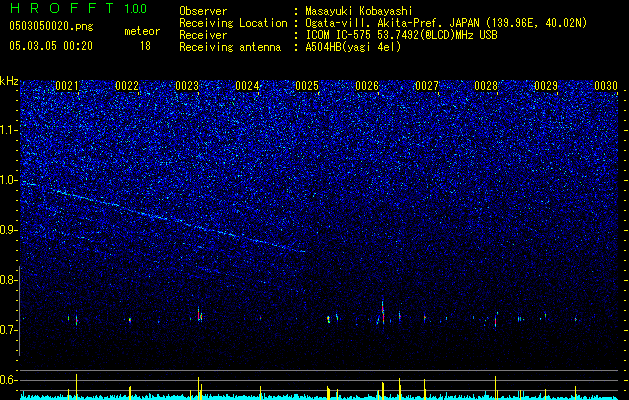Screen dimensions: 629x400
Task: Click the 0029 time marker
Action: 546,86
